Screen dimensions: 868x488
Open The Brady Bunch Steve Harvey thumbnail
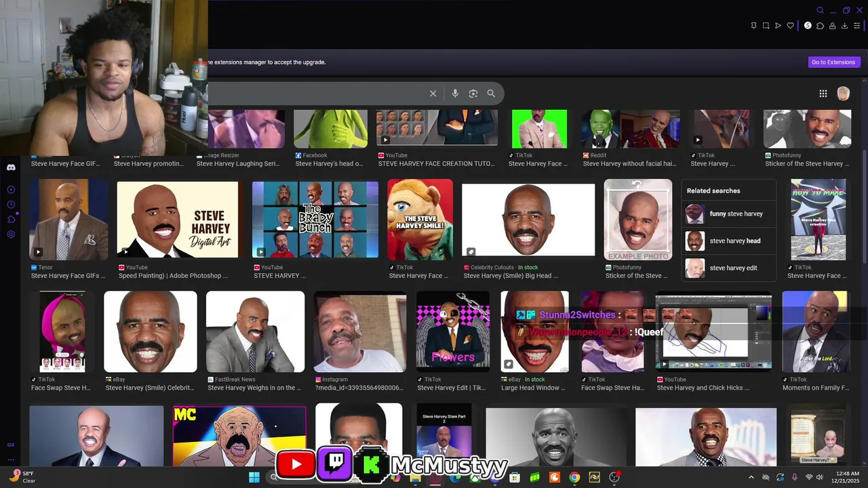(x=315, y=220)
